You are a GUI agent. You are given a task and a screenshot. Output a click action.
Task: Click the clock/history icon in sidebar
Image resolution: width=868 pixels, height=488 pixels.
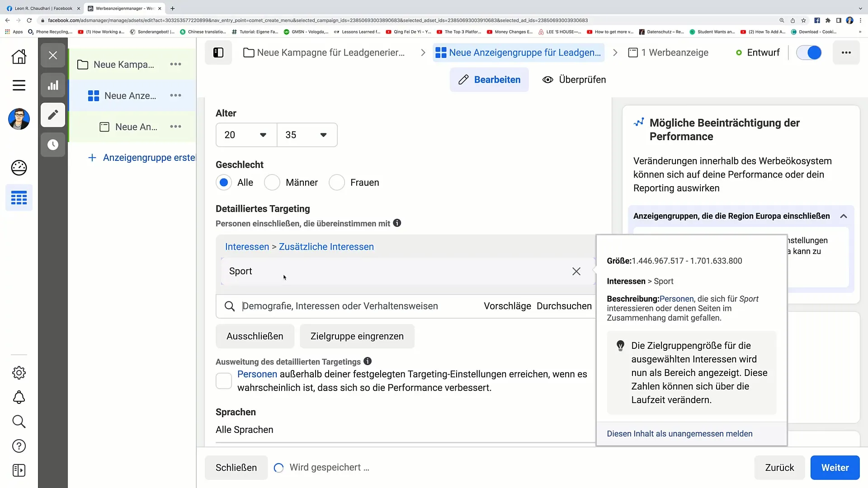53,145
